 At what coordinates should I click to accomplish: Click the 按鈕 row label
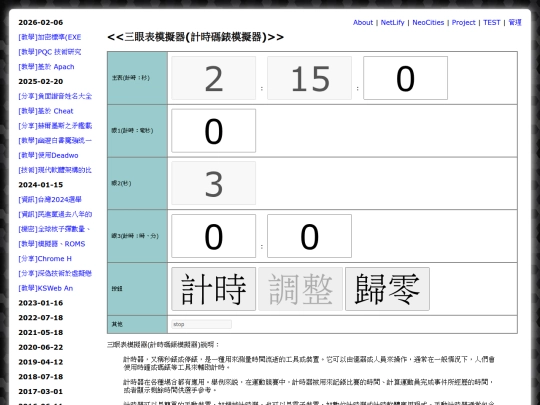pos(117,289)
